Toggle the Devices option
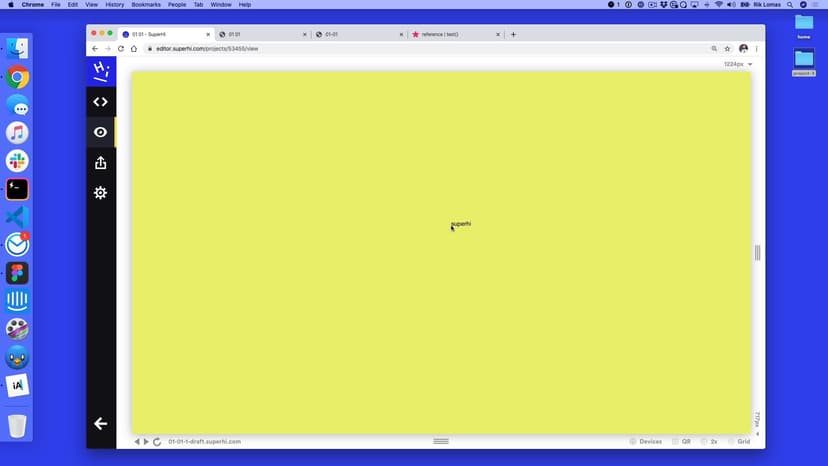 (646, 441)
